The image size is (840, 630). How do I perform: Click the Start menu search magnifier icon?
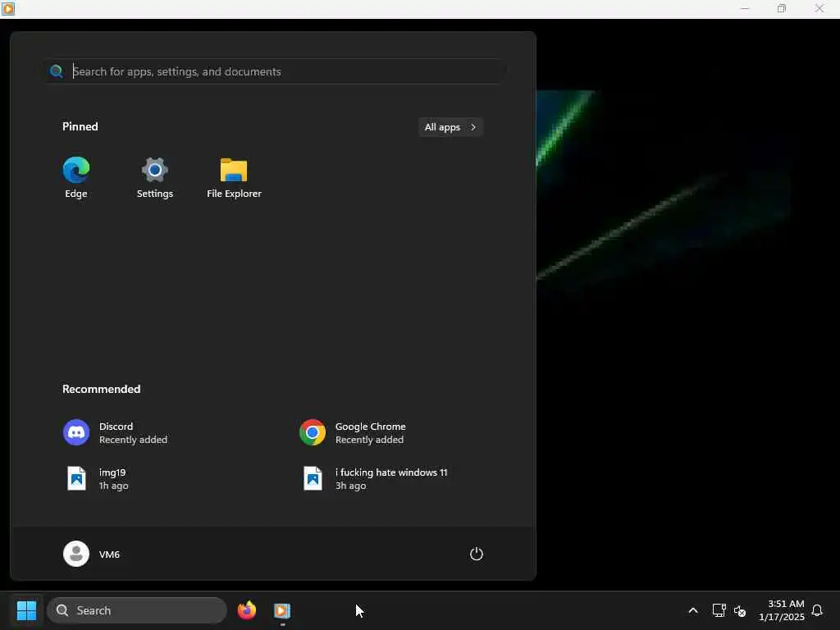coord(57,71)
